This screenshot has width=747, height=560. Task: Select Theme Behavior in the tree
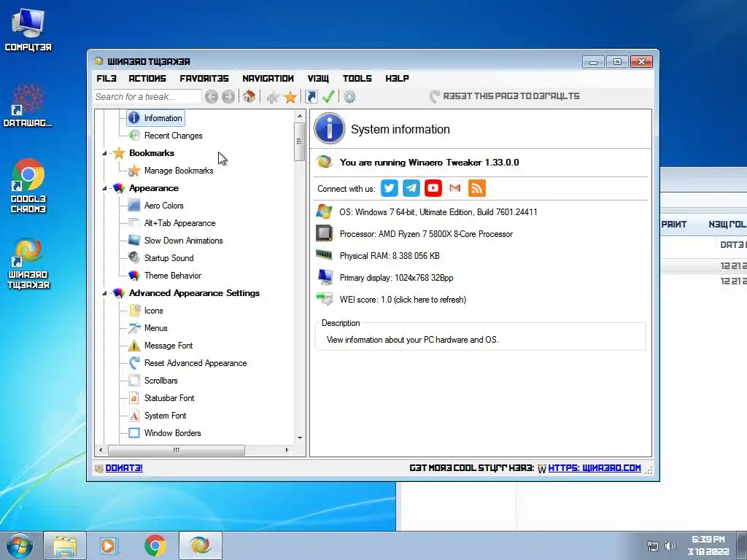point(172,275)
